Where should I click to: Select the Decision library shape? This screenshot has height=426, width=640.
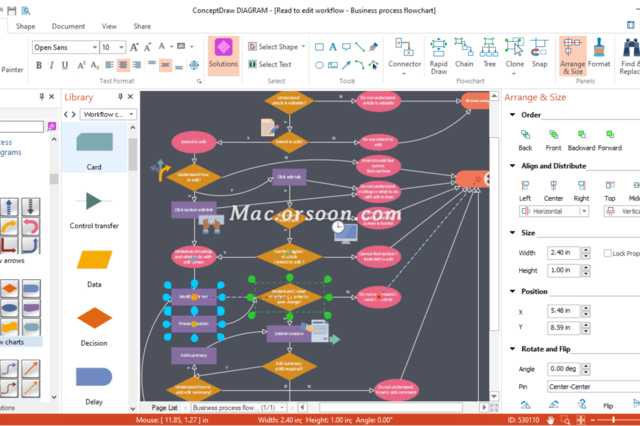[94, 326]
